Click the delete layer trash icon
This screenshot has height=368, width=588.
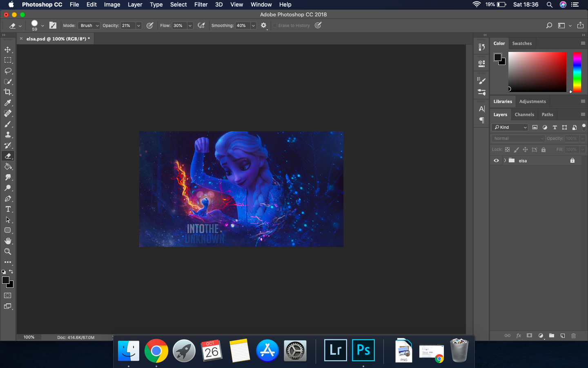[573, 336]
